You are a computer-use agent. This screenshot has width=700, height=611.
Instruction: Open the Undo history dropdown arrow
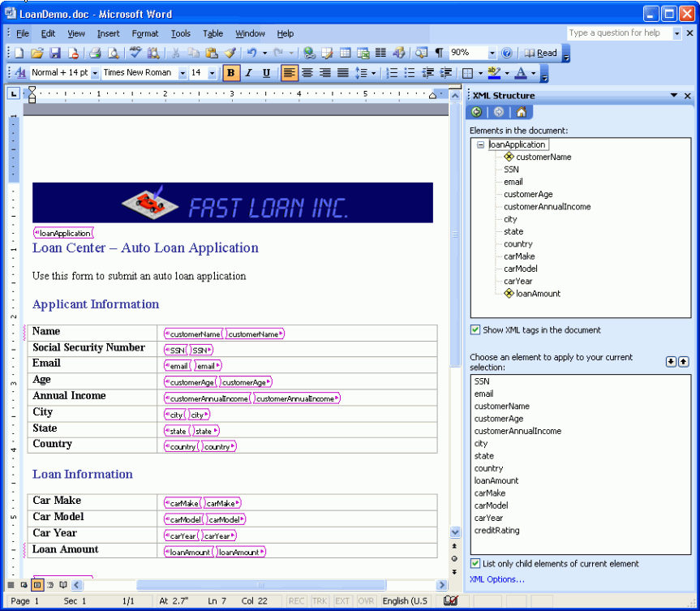tap(264, 54)
